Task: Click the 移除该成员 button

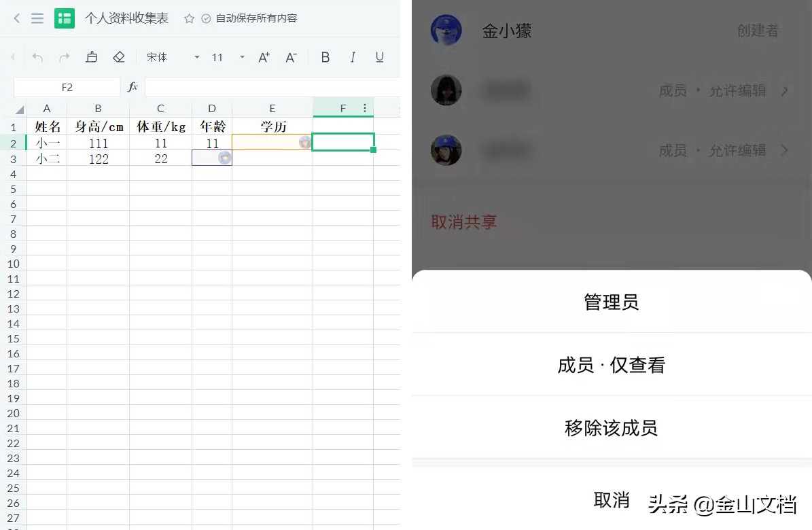Action: (610, 428)
